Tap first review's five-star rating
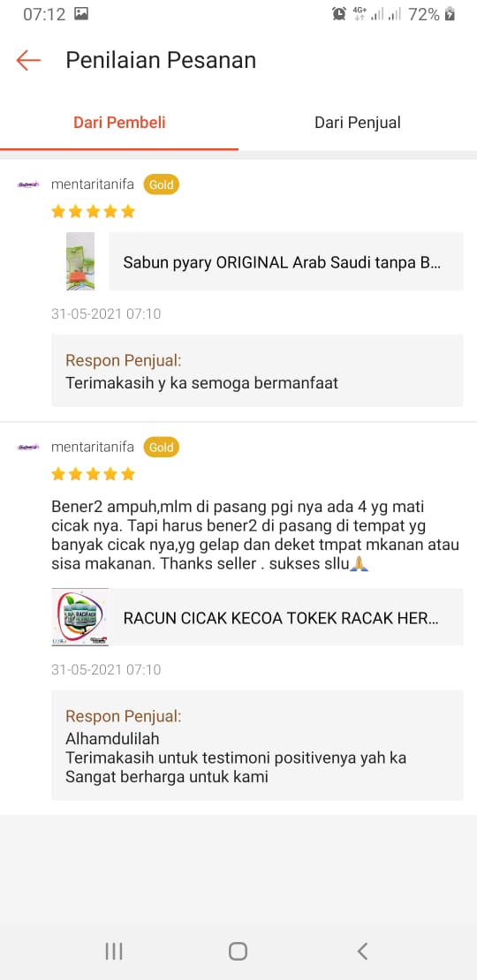This screenshot has width=477, height=980. 93,211
